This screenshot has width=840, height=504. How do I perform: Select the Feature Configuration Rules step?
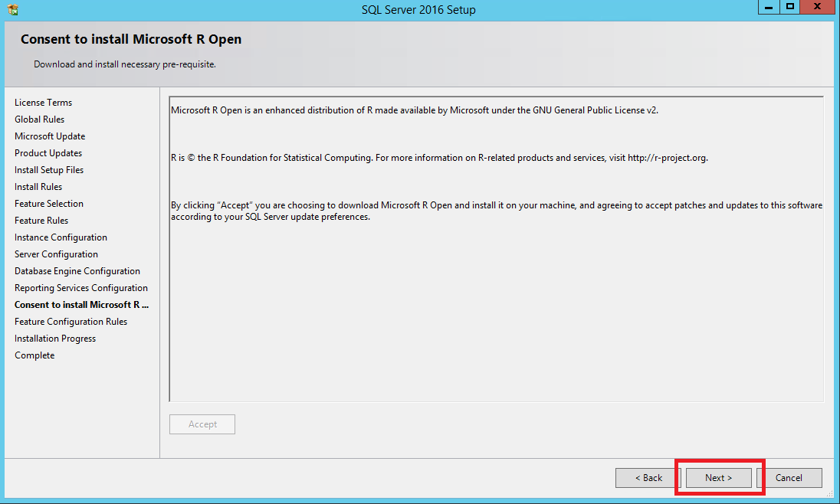pyautogui.click(x=71, y=322)
